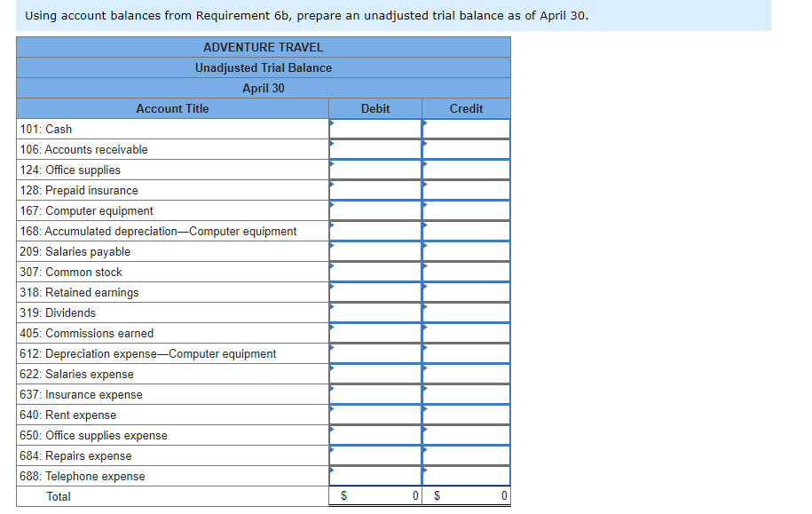
Task: Select the Credit cell for 637: Insurance expense
Action: [x=466, y=394]
